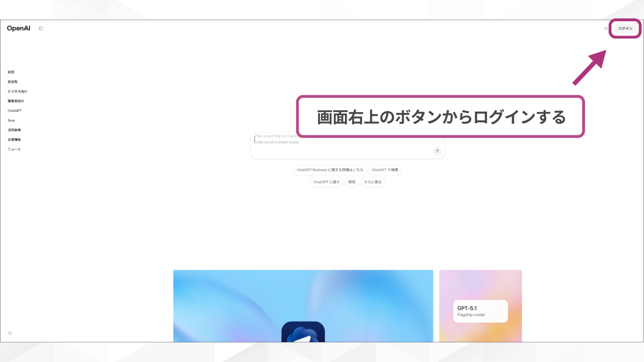
Task: Select 研究 in the left navigation
Action: [x=11, y=72]
